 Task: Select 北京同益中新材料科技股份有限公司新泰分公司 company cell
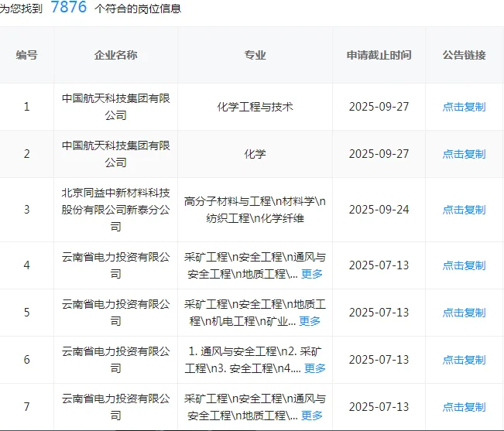115,210
